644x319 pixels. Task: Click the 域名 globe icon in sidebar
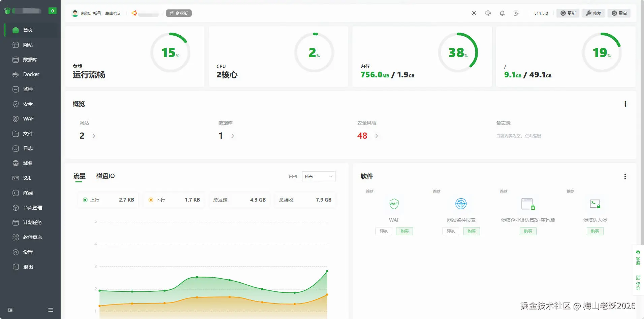15,163
